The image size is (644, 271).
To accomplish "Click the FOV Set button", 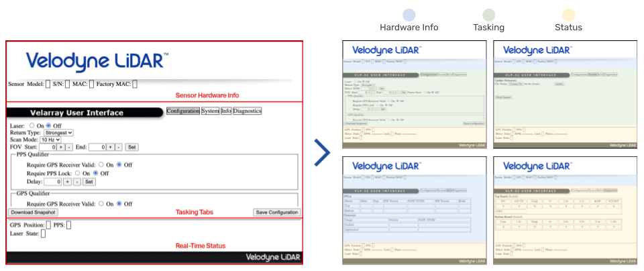I will (x=132, y=147).
